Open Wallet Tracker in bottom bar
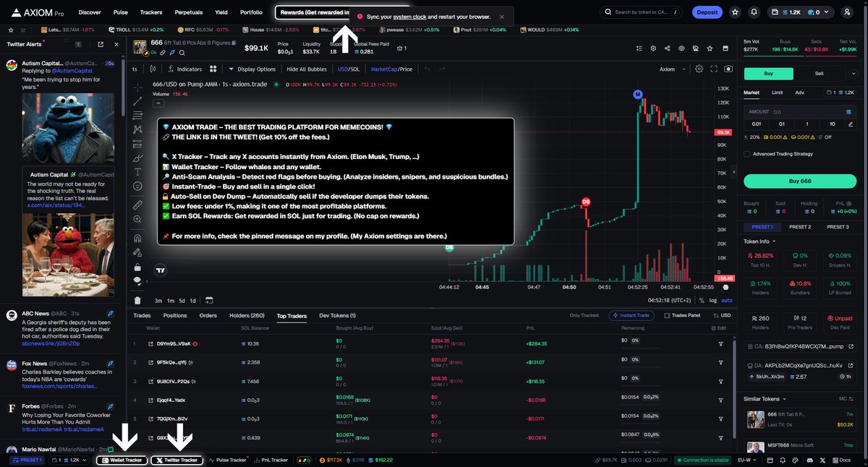This screenshot has height=467, width=868. (x=122, y=460)
